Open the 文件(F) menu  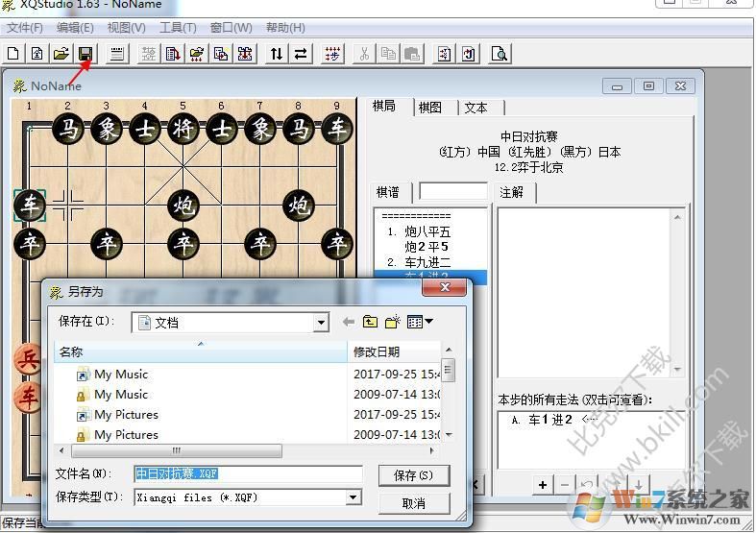[25, 28]
